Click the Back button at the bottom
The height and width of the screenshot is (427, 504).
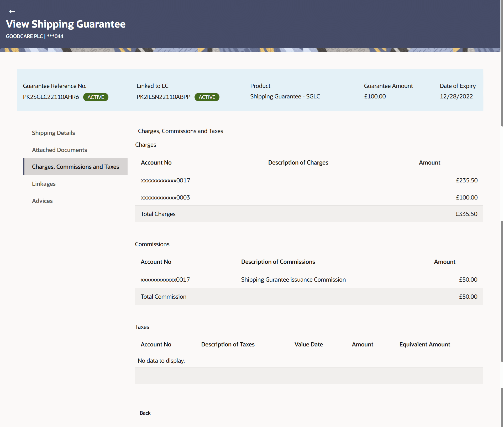point(145,413)
